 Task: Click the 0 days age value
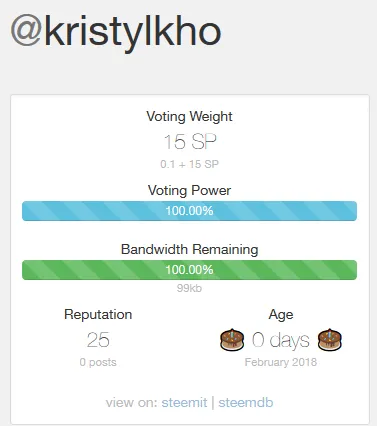point(281,340)
